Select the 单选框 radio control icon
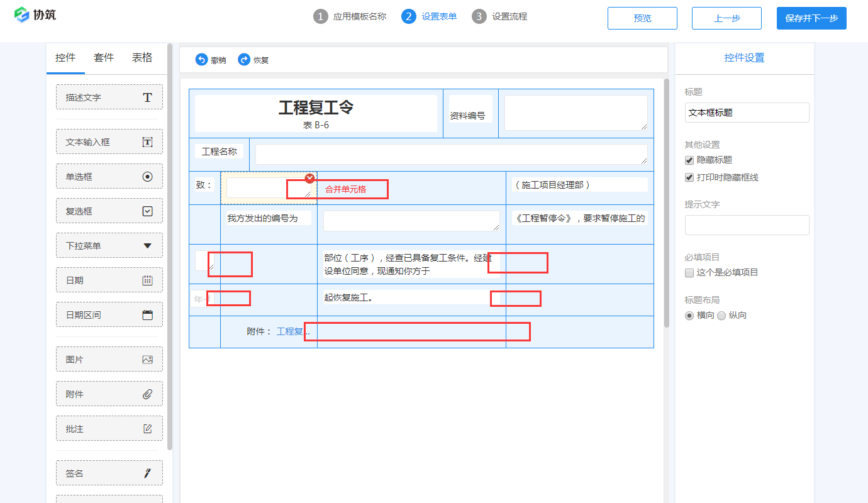This screenshot has width=868, height=503. [147, 176]
